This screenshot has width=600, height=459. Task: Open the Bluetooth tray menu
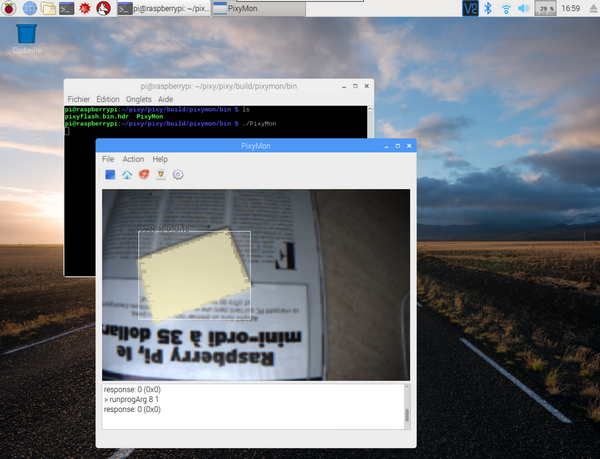pyautogui.click(x=488, y=8)
